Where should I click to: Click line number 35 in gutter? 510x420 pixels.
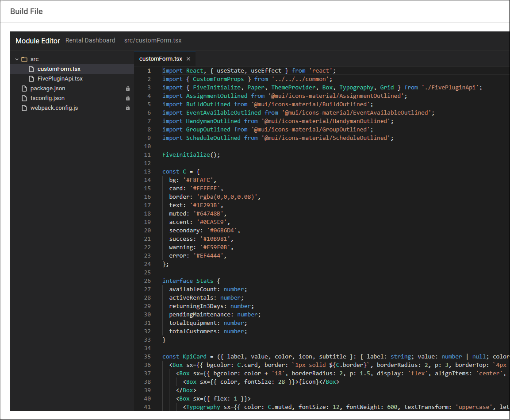(147, 357)
